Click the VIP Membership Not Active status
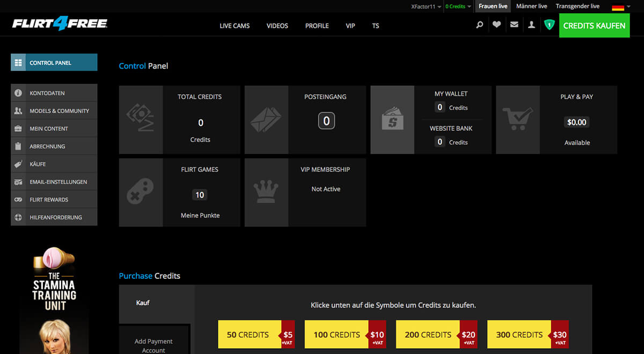 point(326,189)
